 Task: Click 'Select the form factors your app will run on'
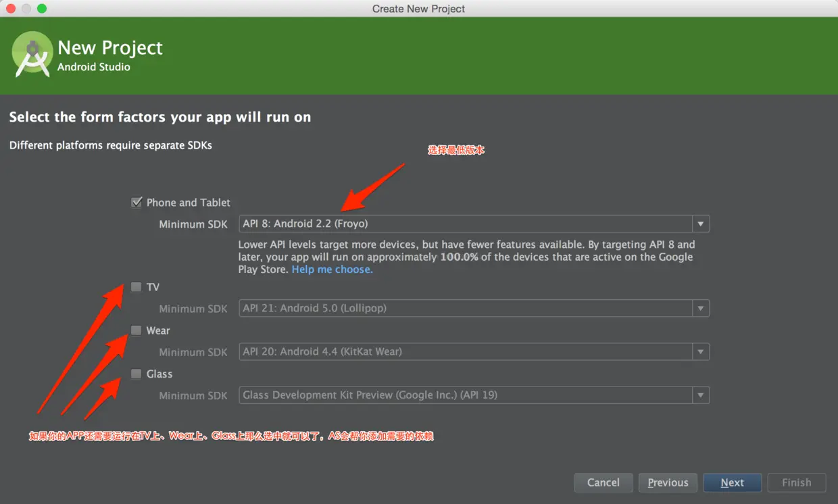[160, 118]
